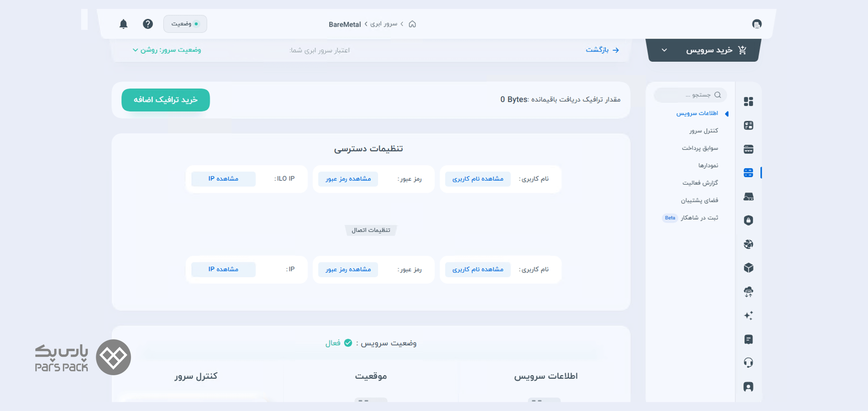The height and width of the screenshot is (411, 868).
Task: Click the active blue server icon
Action: click(748, 173)
